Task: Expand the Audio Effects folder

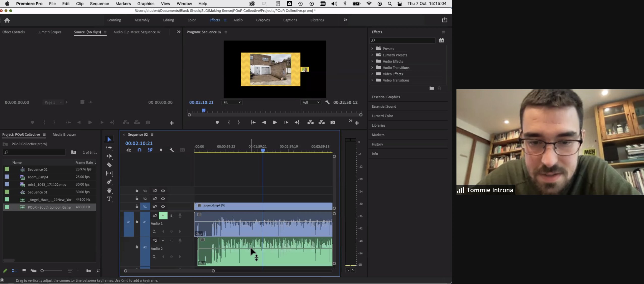Action: pyautogui.click(x=372, y=61)
